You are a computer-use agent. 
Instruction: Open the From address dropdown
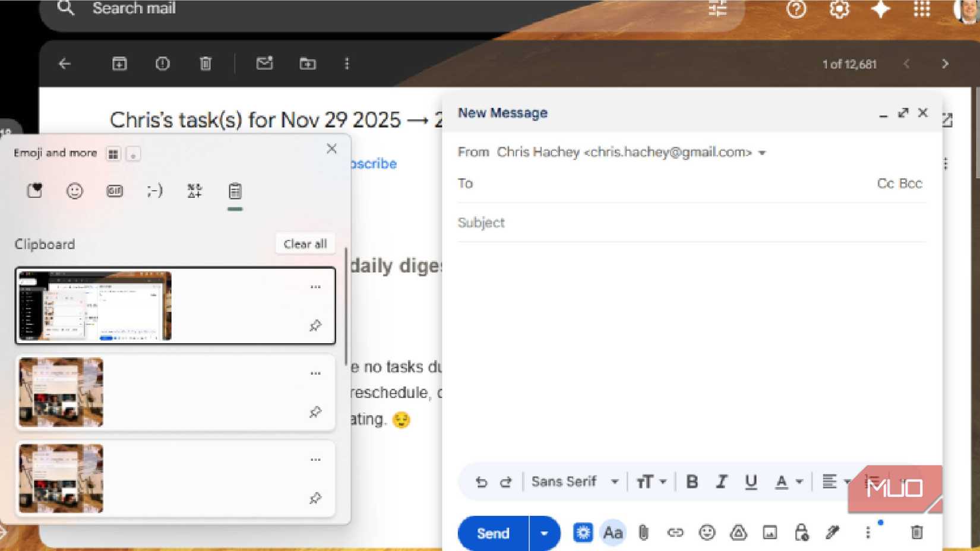click(x=763, y=152)
